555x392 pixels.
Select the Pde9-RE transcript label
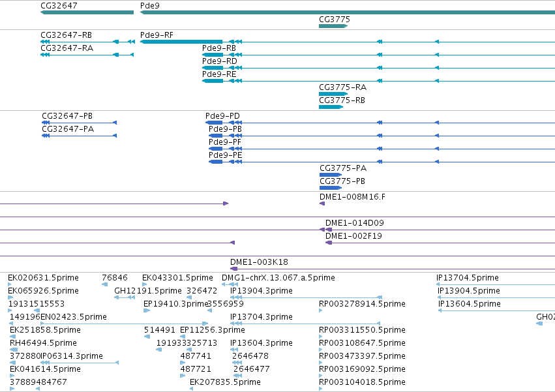[x=219, y=74]
